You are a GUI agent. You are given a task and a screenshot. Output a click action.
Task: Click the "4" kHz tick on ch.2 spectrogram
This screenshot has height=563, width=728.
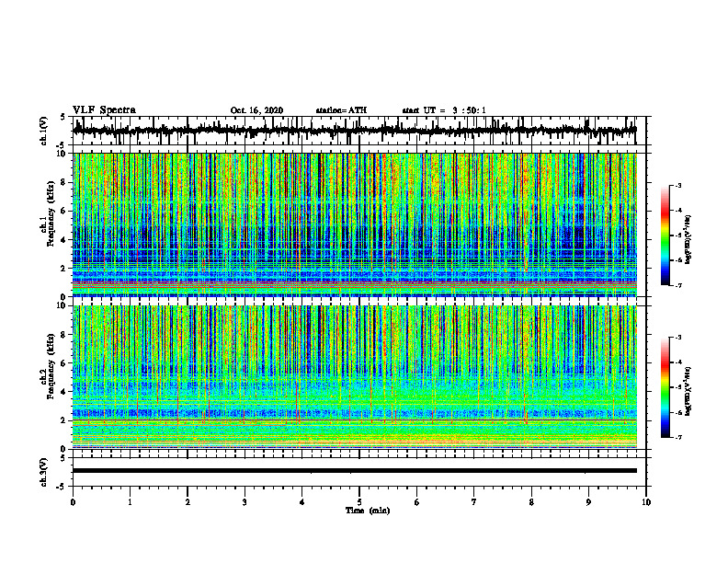(x=64, y=392)
